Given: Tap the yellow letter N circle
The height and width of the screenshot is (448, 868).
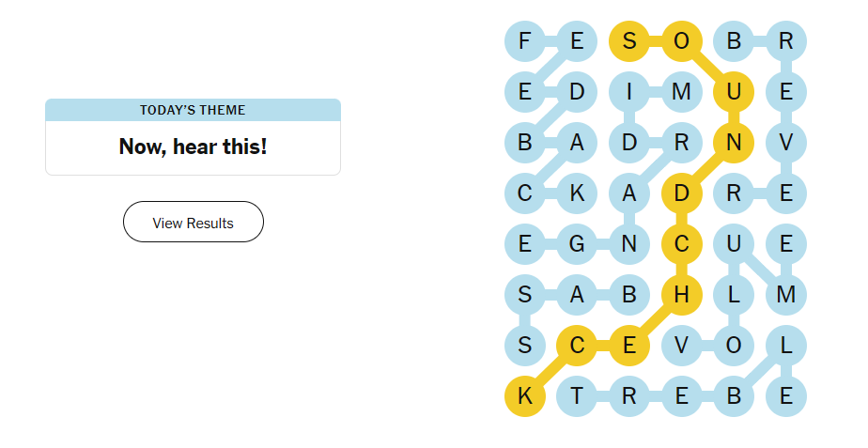Looking at the screenshot, I should [734, 143].
